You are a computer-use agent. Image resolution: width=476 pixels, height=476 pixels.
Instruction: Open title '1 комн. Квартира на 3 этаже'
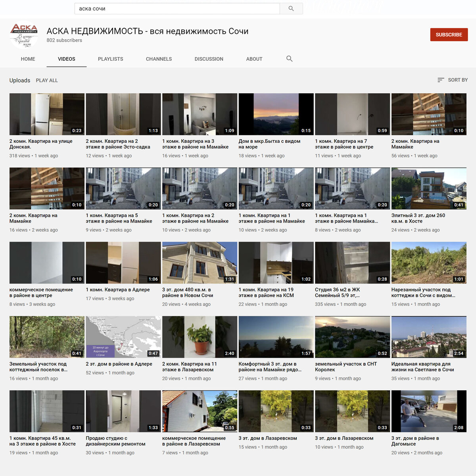pos(195,144)
